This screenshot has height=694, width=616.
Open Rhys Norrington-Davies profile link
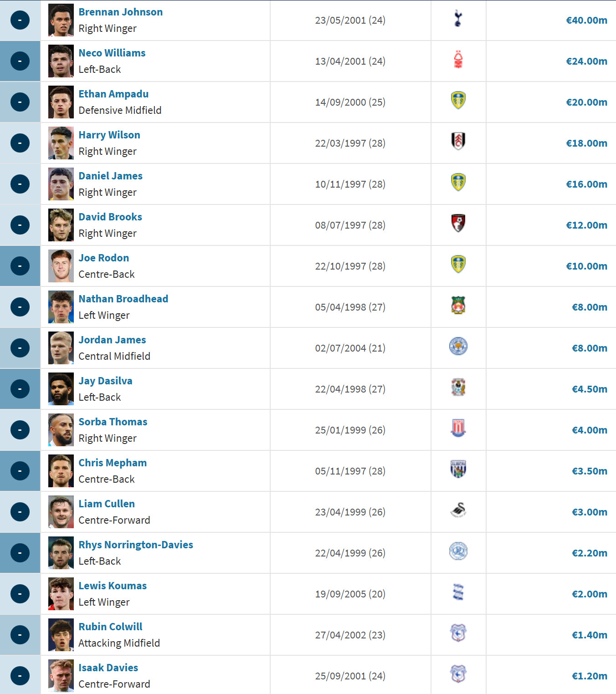[136, 545]
